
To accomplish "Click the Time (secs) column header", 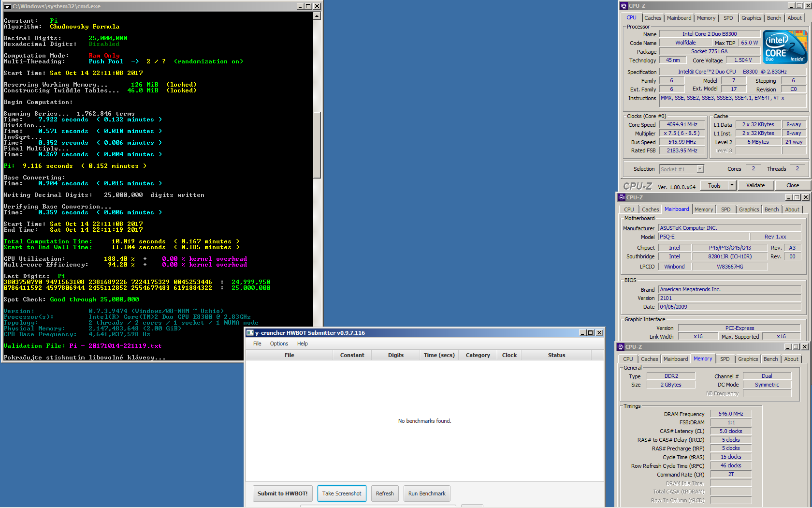I will [439, 355].
